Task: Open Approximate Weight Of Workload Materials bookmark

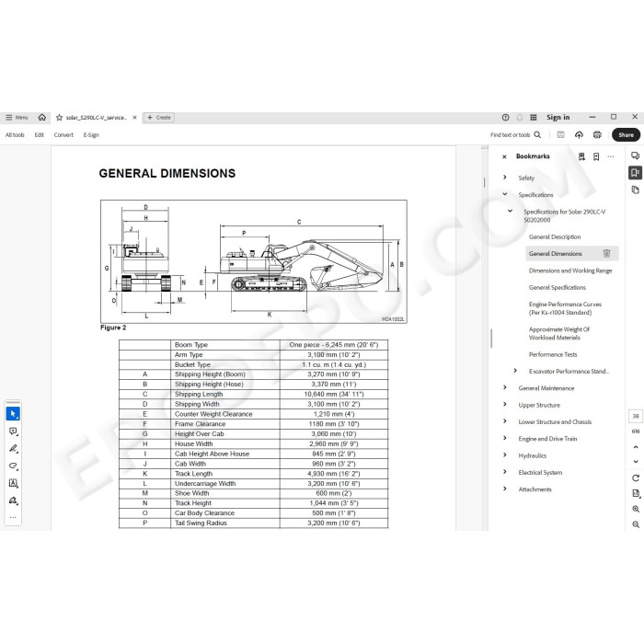Action: click(x=559, y=333)
